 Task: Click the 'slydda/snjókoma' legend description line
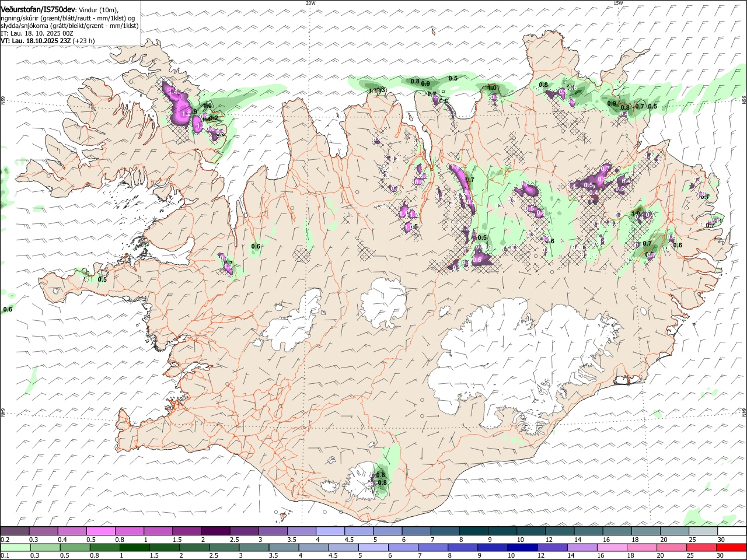tap(70, 26)
